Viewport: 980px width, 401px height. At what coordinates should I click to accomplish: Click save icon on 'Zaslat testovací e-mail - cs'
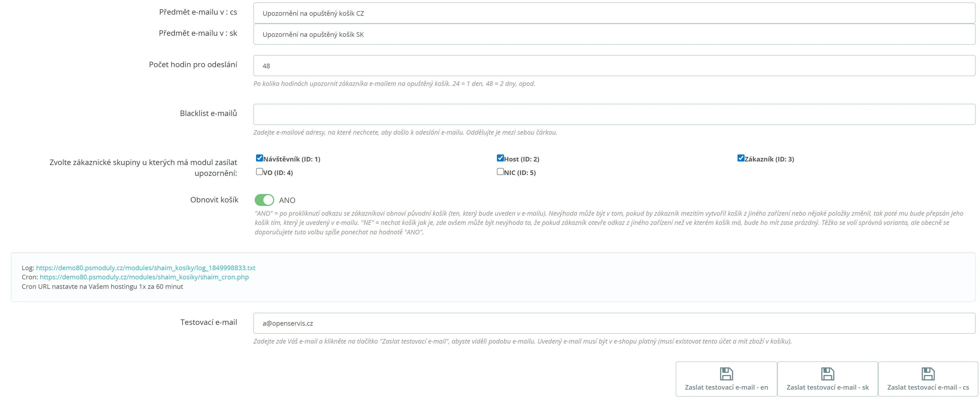[x=928, y=374]
